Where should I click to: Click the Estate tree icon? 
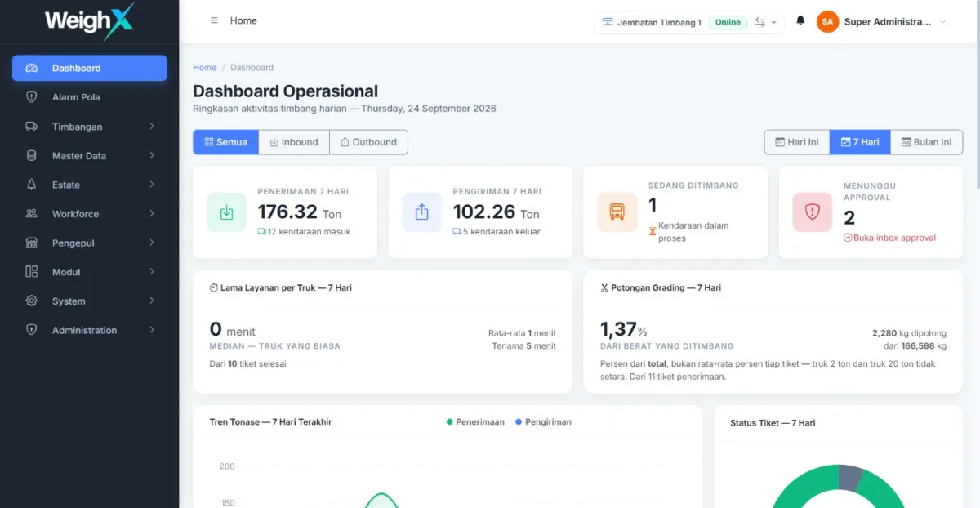click(32, 185)
